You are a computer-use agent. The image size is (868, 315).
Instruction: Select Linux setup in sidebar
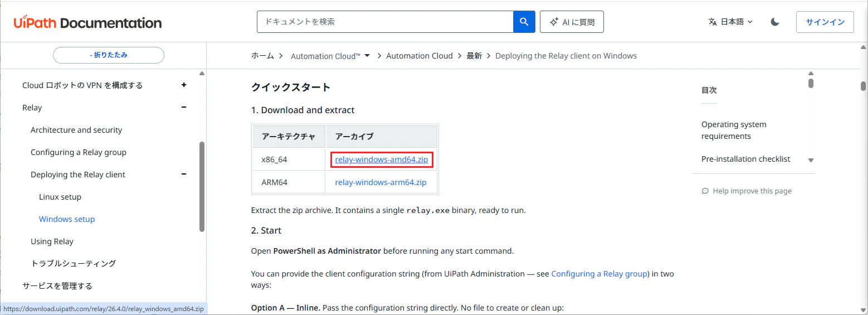[x=60, y=197]
